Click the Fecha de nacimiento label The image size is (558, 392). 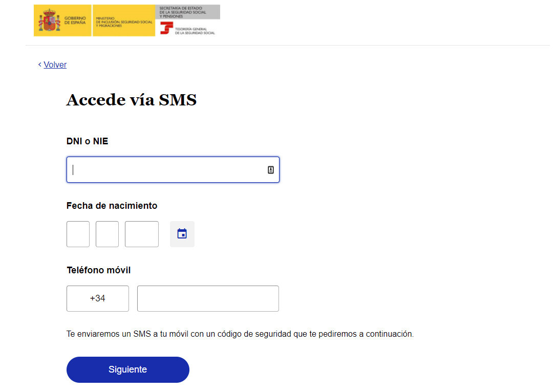pos(112,206)
